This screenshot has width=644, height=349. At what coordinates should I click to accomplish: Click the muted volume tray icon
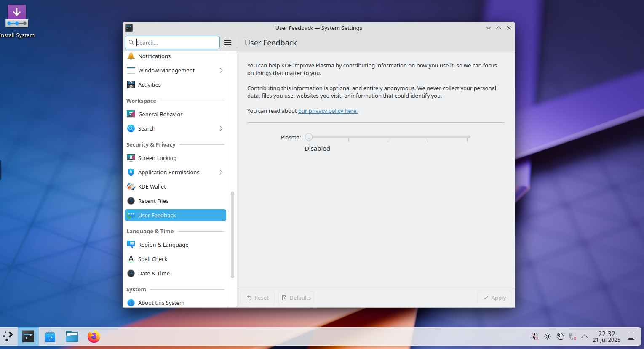(x=534, y=336)
